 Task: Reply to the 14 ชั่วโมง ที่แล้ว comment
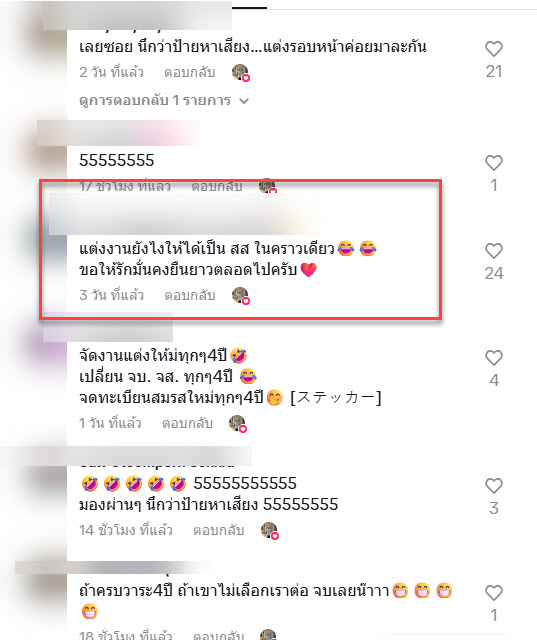point(218,530)
